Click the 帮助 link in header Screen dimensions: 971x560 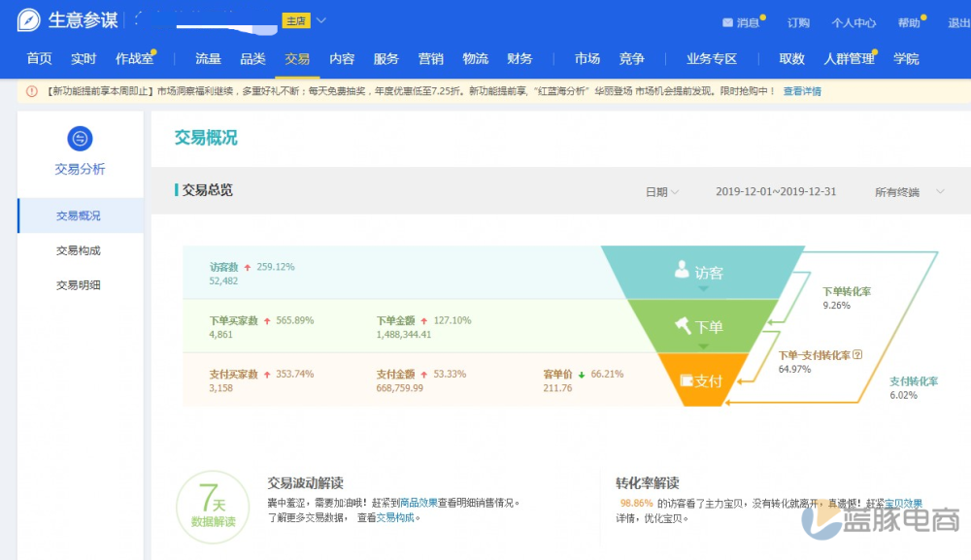[x=909, y=23]
